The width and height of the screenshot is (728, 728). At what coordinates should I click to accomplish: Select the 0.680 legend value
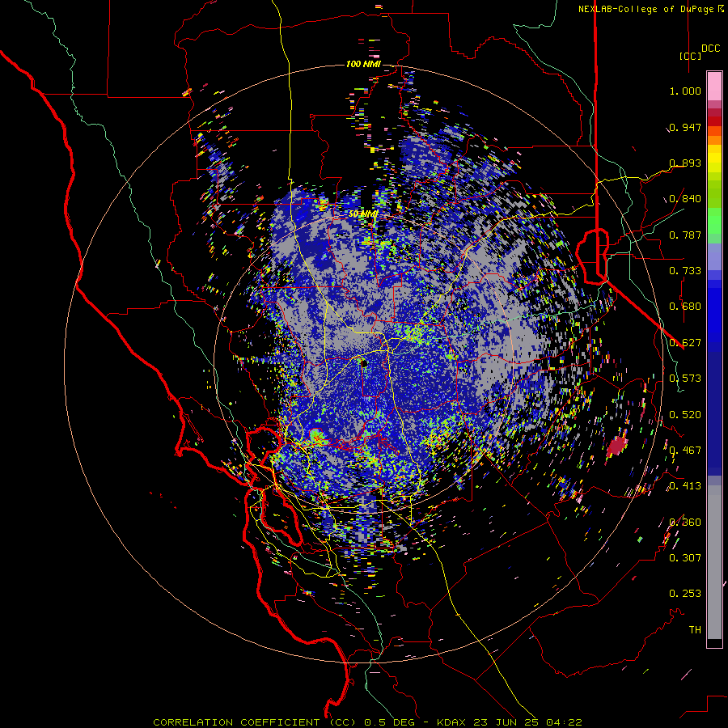tap(685, 307)
